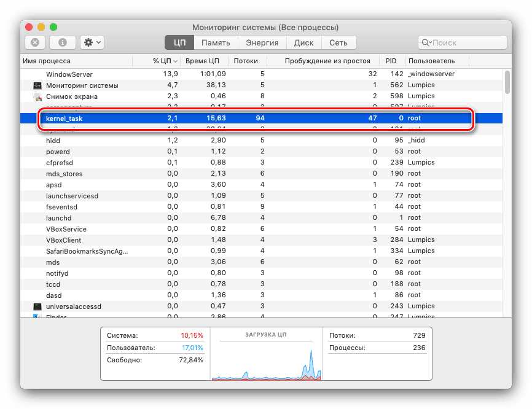Select the Диск tab

pyautogui.click(x=303, y=42)
